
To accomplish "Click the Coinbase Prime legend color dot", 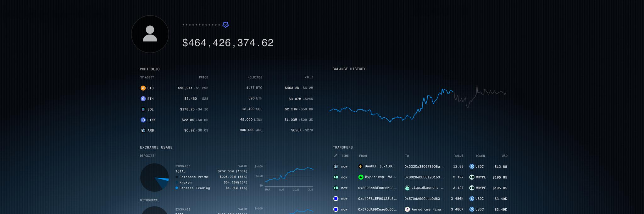I will (x=177, y=177).
